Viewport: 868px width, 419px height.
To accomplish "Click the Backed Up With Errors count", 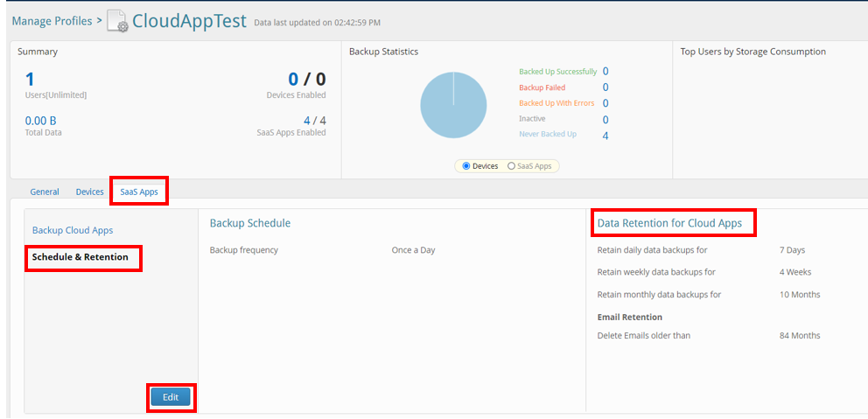I will (x=605, y=103).
